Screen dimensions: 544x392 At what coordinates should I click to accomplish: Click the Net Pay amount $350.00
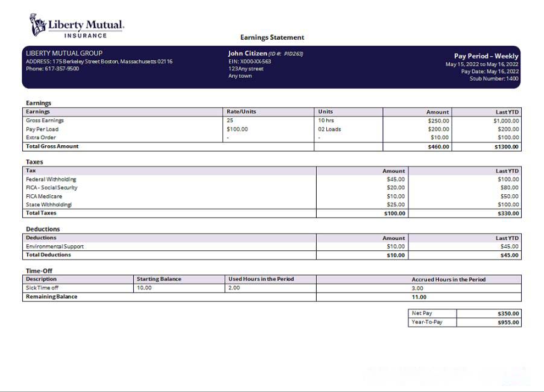[508, 314]
